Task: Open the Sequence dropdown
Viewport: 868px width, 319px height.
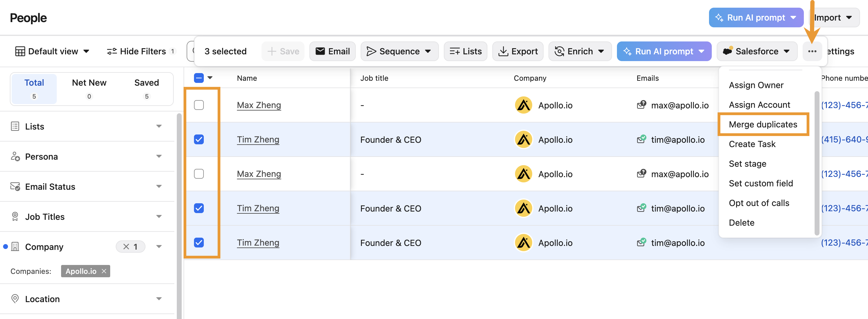Action: click(399, 51)
